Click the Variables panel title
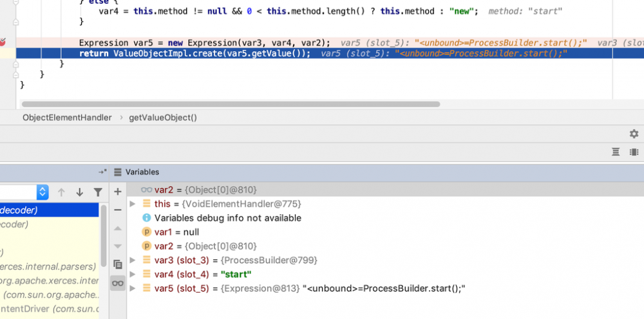 click(142, 172)
